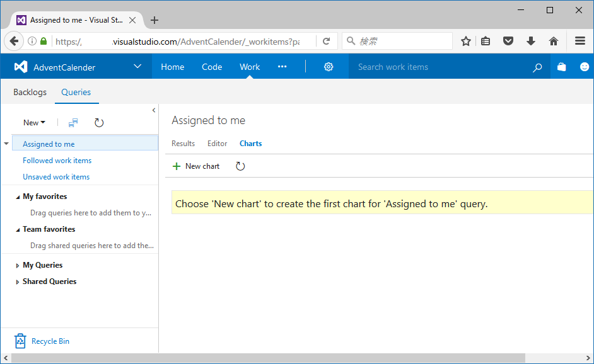The image size is (594, 364).
Task: Switch to the Results view
Action: [183, 144]
